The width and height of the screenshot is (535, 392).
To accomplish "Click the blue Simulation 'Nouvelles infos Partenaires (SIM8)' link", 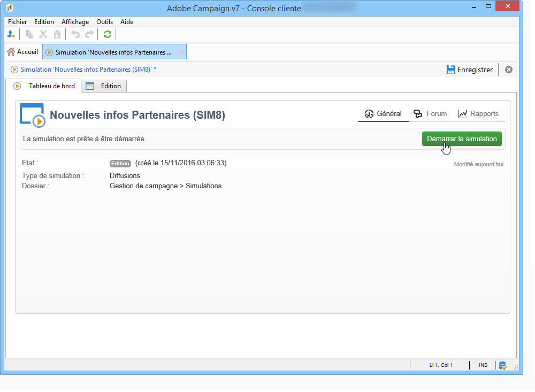I will click(88, 70).
